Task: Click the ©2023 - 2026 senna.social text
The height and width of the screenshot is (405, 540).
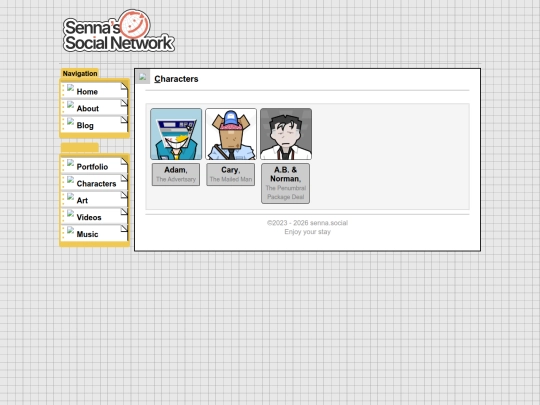Action: [x=308, y=223]
